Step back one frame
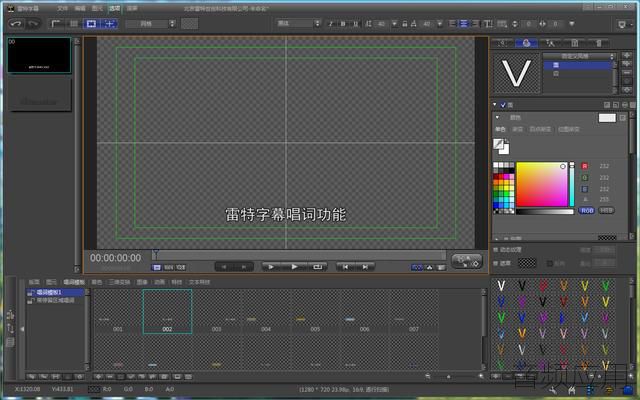This screenshot has height=400, width=640. point(224,267)
